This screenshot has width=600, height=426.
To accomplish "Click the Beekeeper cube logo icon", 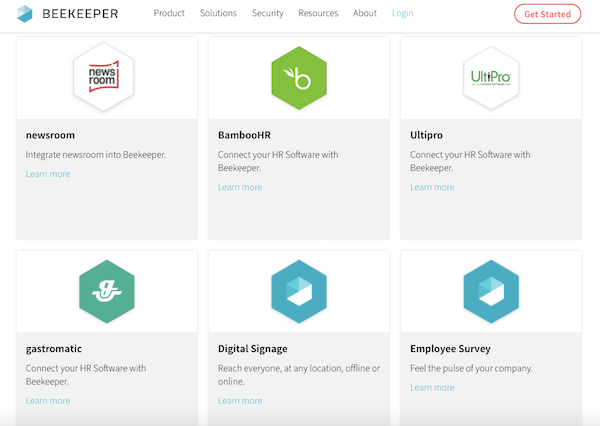I will pos(24,14).
